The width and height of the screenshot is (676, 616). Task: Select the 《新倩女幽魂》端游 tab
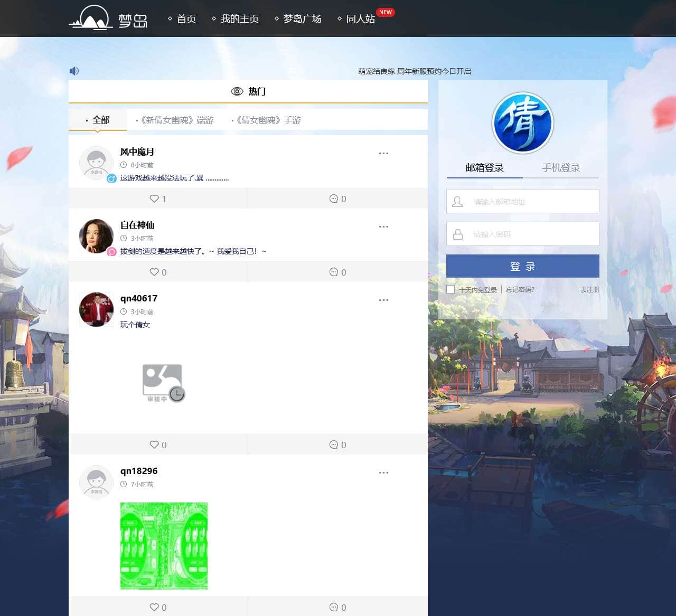(175, 120)
